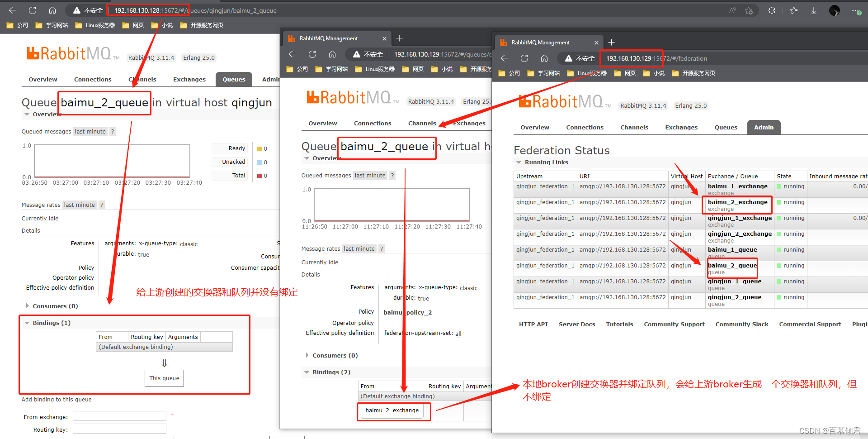Reload page in federation window
Screen dimensions: 868x439
(x=524, y=58)
